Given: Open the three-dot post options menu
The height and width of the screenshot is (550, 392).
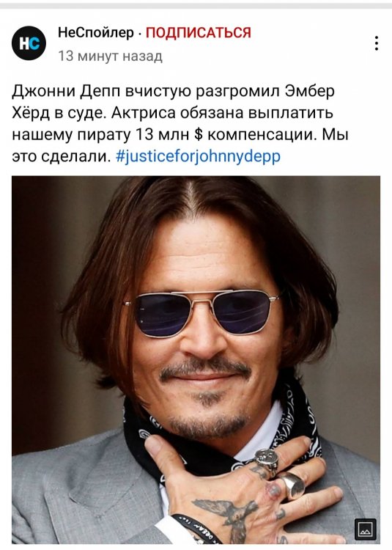Looking at the screenshot, I should [376, 43].
